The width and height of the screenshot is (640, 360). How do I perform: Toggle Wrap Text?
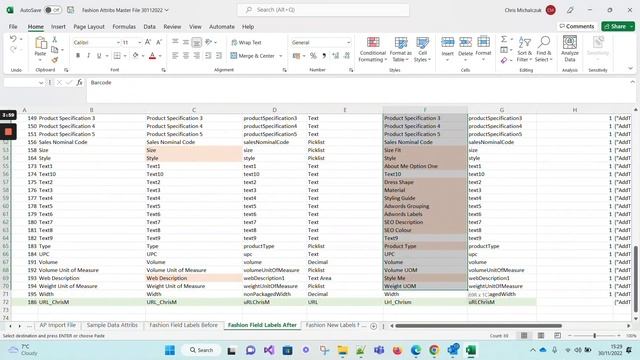[246, 42]
